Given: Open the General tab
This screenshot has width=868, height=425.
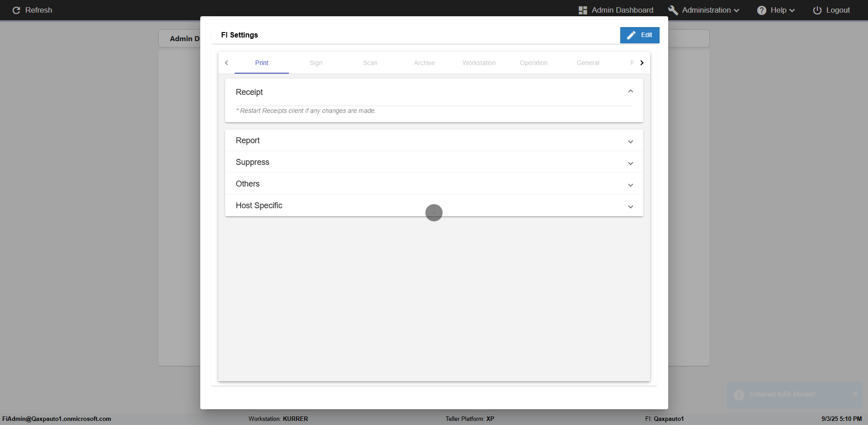Looking at the screenshot, I should coord(588,63).
